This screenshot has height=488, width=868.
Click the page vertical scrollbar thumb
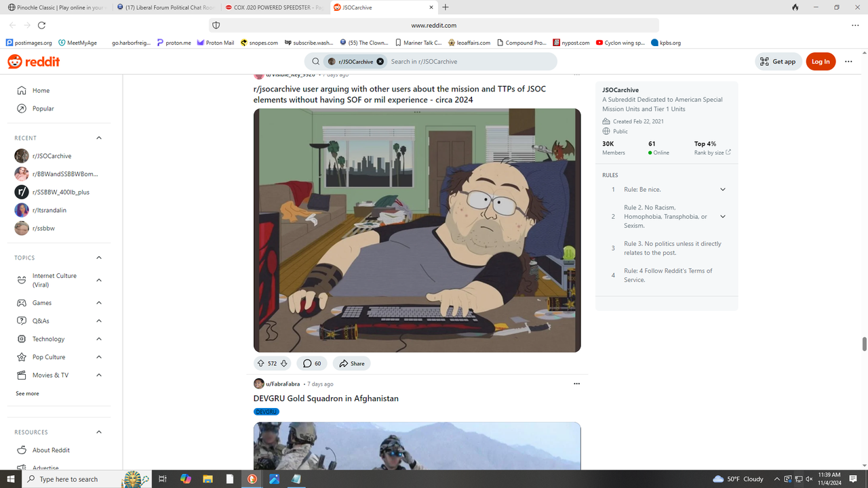pyautogui.click(x=865, y=344)
